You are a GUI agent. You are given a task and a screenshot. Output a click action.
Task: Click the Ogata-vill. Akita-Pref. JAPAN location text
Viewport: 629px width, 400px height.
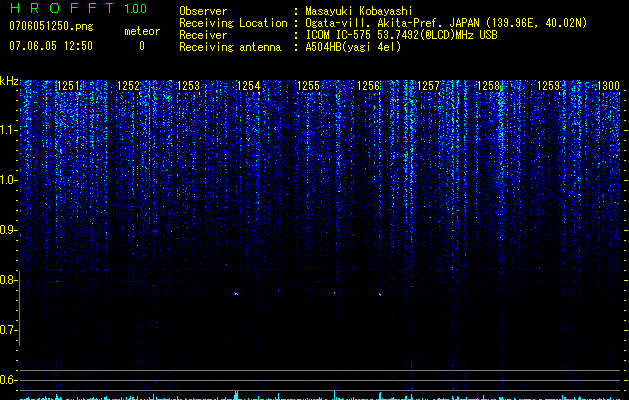click(446, 23)
